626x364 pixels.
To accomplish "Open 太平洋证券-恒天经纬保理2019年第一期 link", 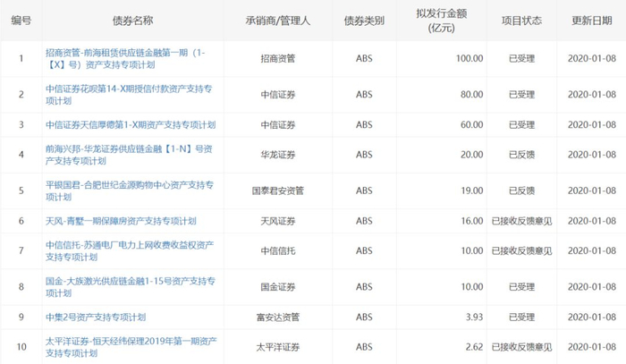I will point(131,347).
